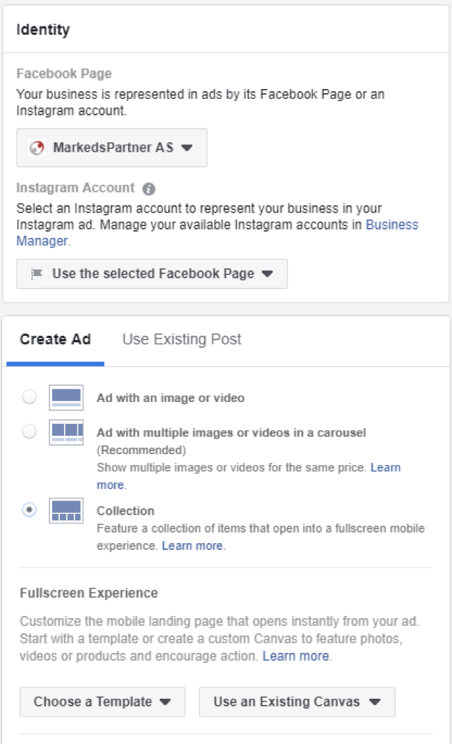This screenshot has height=744, width=452.
Task: Click the carousel ad format icon
Action: [66, 432]
